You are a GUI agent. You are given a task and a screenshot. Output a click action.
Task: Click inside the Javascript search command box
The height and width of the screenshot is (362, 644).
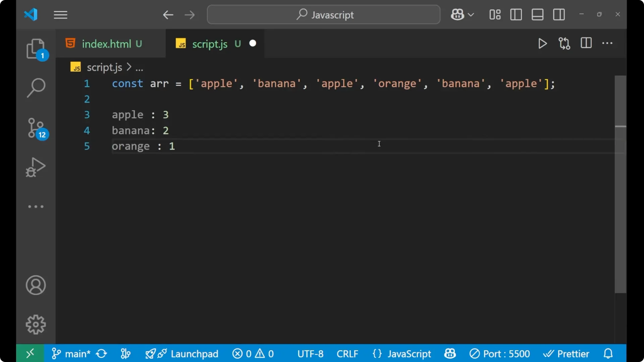click(x=323, y=14)
